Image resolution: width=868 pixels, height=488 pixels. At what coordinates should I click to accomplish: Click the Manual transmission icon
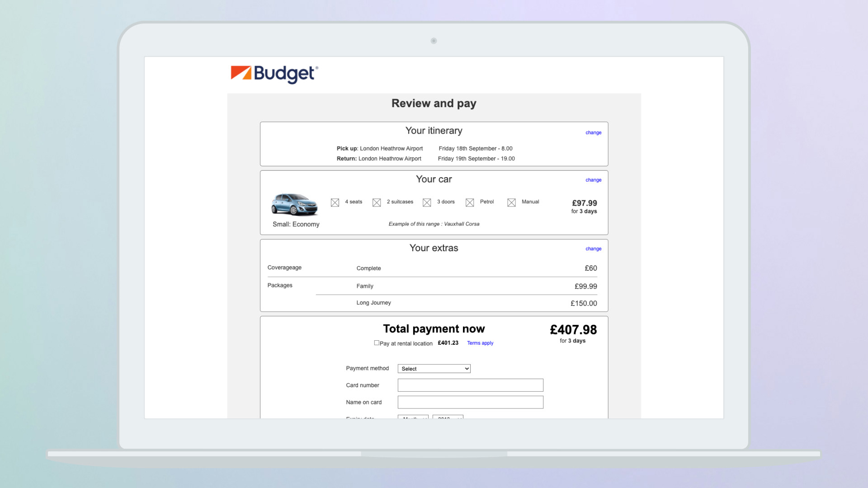[x=511, y=202]
